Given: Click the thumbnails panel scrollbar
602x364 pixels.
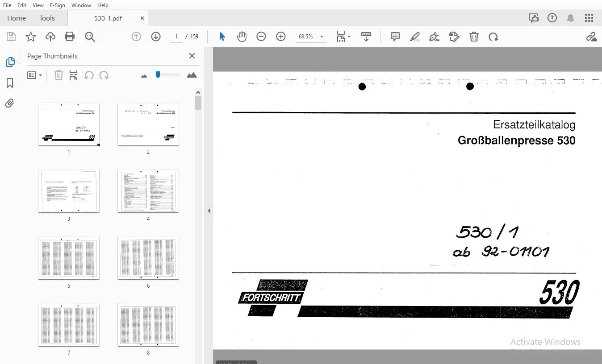Looking at the screenshot, I should coord(198,103).
